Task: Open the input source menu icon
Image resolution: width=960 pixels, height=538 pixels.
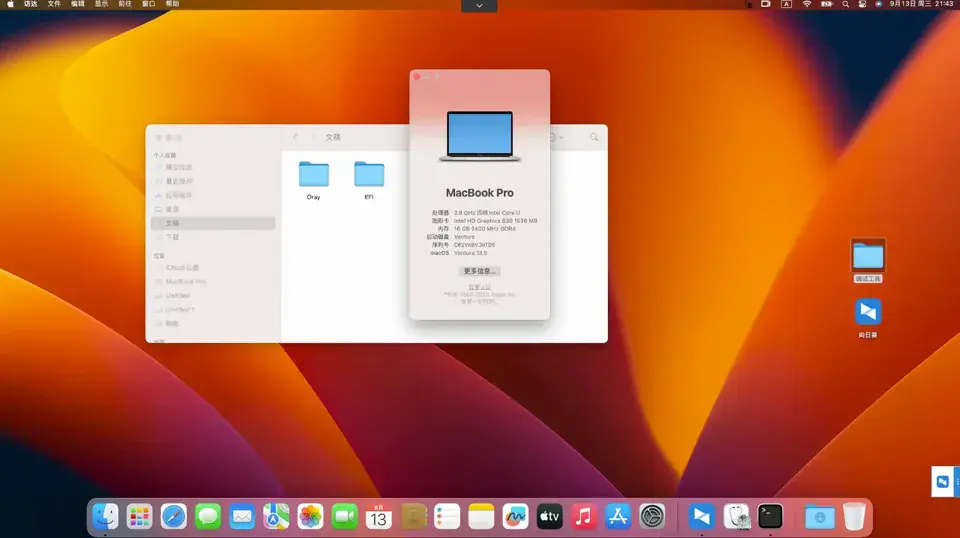Action: (786, 4)
